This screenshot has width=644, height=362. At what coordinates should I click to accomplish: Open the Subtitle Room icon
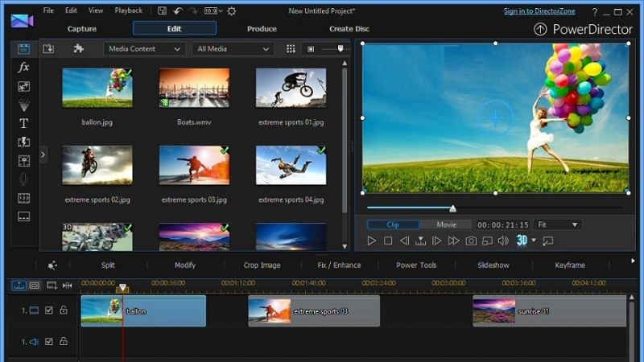[x=23, y=216]
